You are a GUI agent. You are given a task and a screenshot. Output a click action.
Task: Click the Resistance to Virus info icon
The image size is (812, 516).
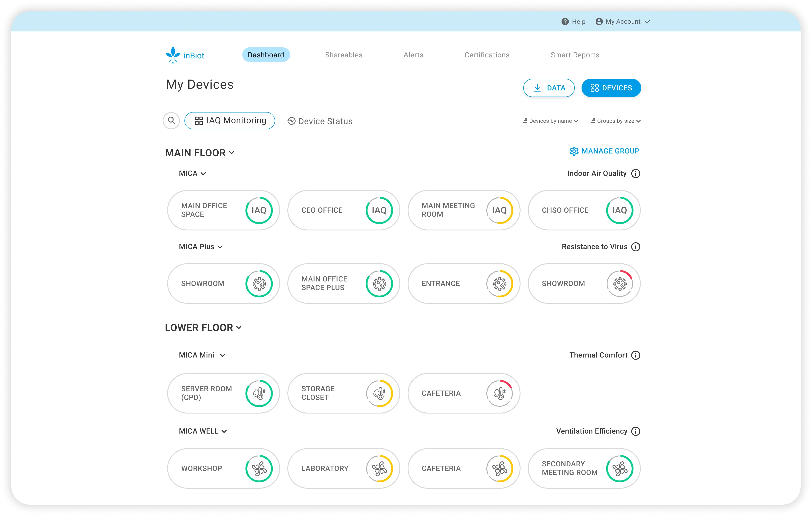click(636, 247)
